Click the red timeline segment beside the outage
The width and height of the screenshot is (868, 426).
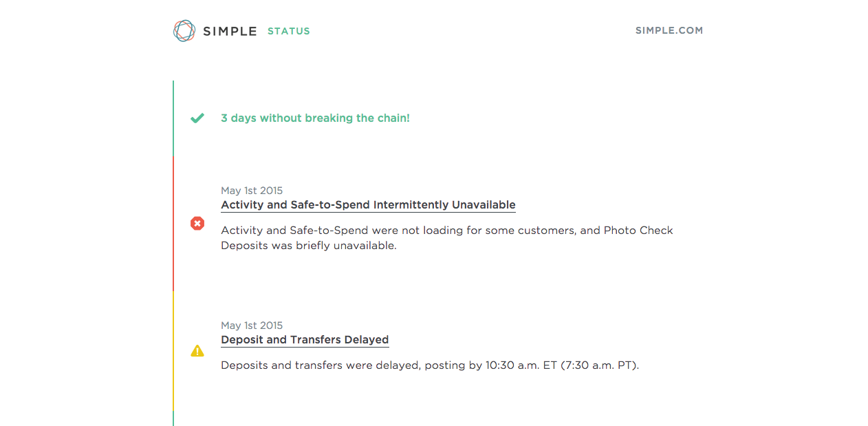click(x=173, y=223)
